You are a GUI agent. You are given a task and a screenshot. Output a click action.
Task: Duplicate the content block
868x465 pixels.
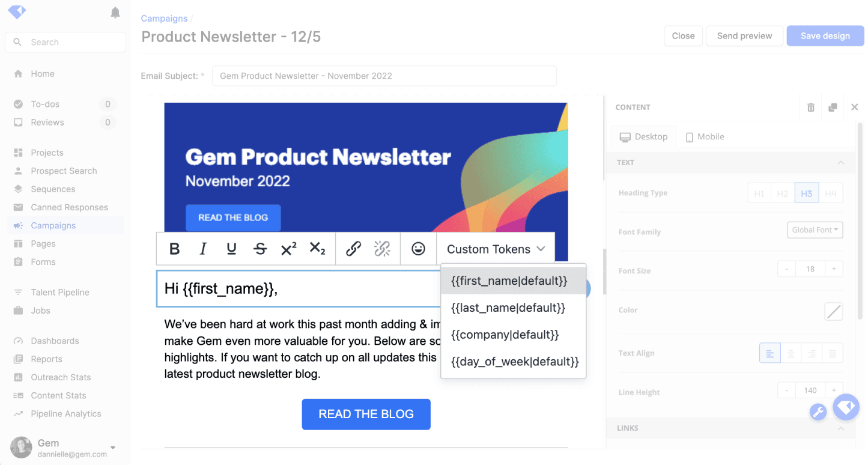[833, 108]
